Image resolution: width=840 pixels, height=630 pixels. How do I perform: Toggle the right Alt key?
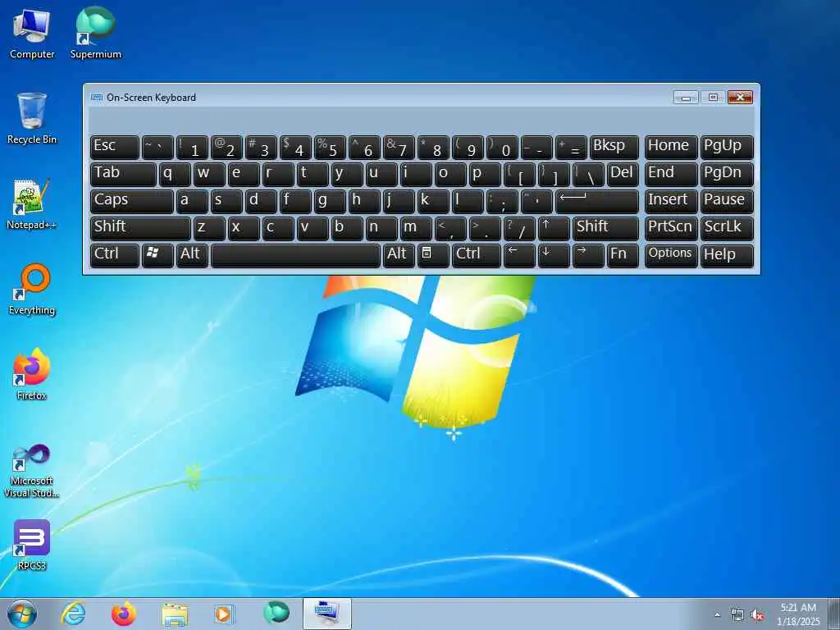399,256
